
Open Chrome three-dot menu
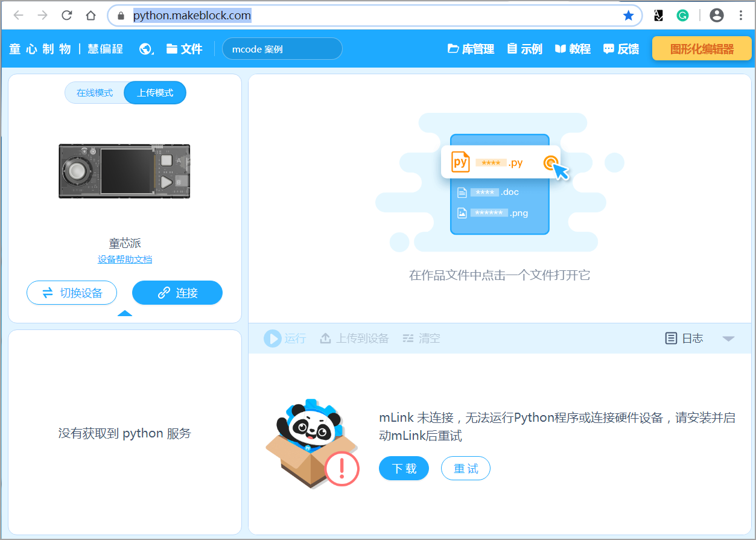point(741,16)
